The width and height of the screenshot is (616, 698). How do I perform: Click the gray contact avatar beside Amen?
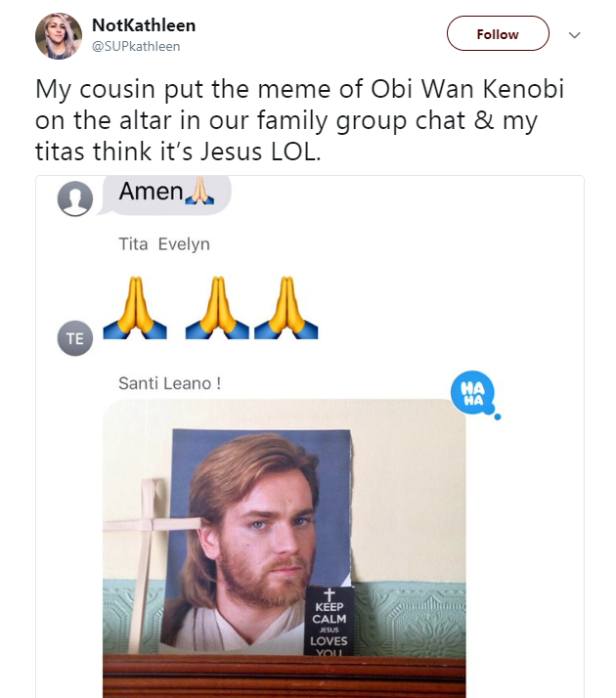point(77,198)
